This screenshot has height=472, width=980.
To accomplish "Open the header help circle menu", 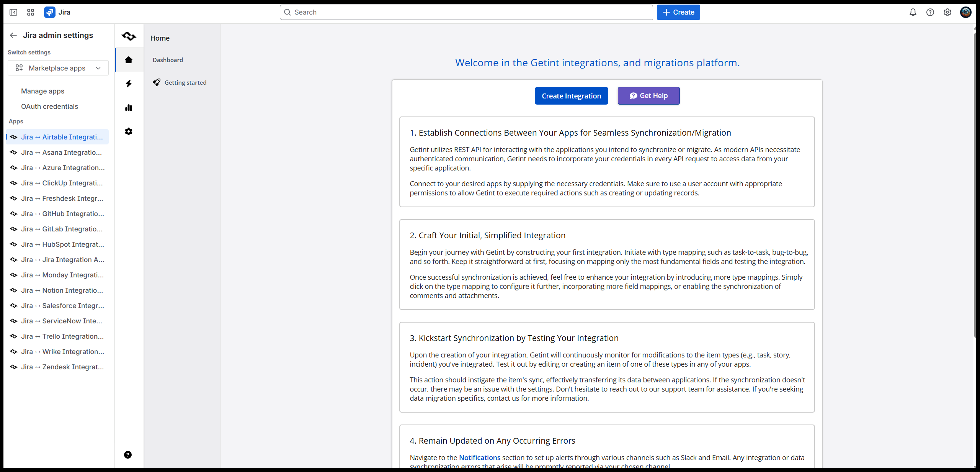I will click(x=930, y=12).
